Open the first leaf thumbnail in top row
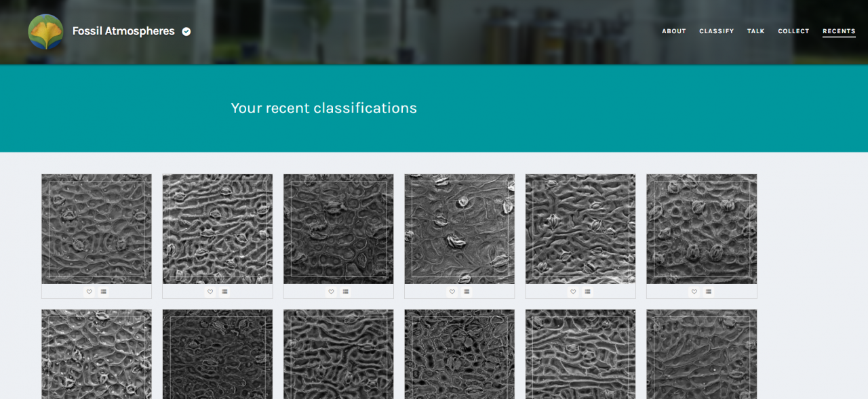The width and height of the screenshot is (868, 399). pyautogui.click(x=96, y=229)
